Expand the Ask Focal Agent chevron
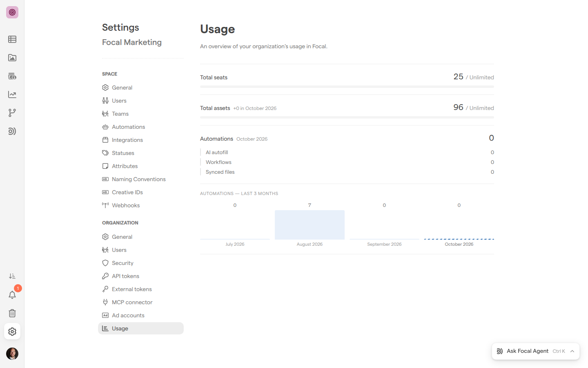This screenshot has height=368, width=588. tap(572, 351)
